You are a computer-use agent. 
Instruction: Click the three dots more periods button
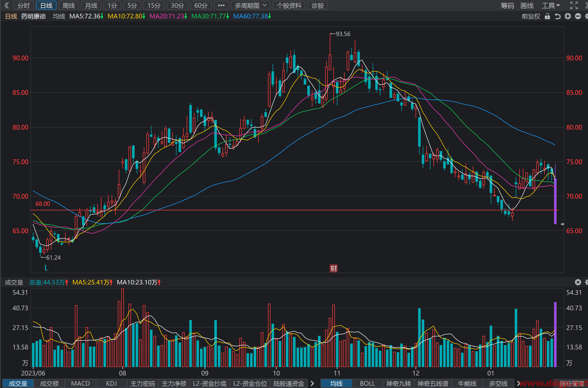(221, 5)
